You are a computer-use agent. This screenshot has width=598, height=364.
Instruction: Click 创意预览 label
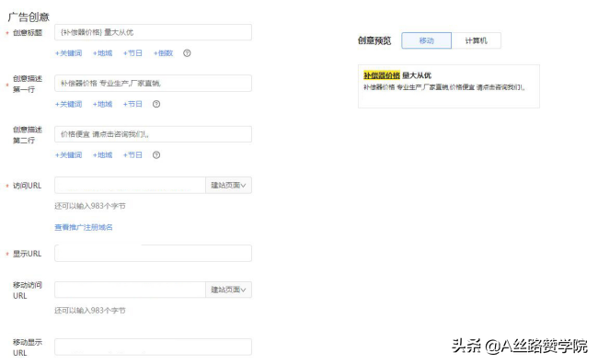(374, 40)
